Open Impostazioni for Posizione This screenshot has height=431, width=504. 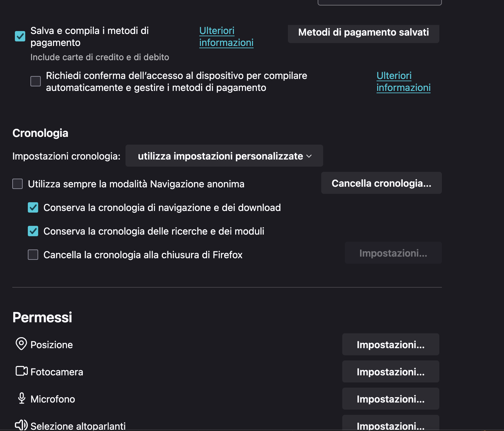[x=390, y=345]
